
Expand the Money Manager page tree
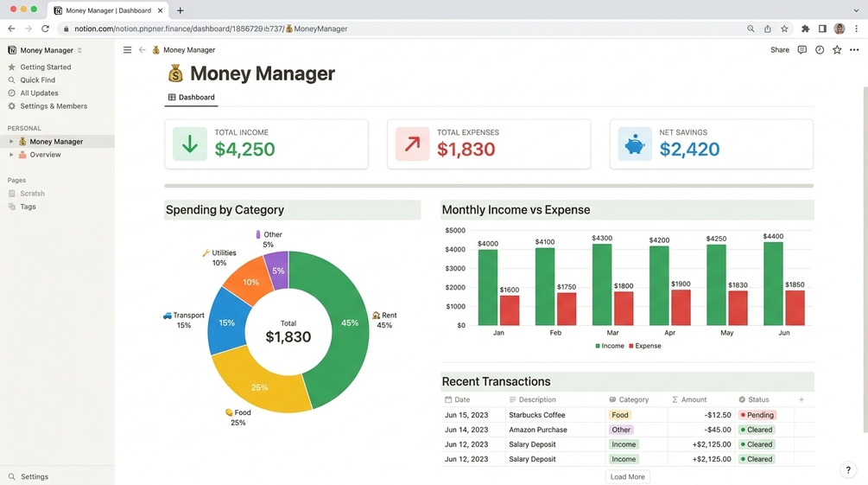[x=11, y=141]
